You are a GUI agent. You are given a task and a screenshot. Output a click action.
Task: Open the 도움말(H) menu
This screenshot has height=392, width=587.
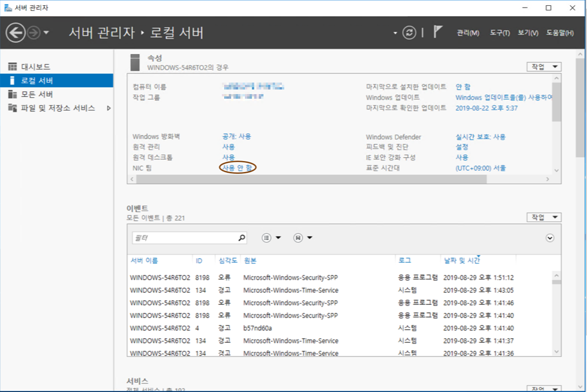click(x=560, y=33)
